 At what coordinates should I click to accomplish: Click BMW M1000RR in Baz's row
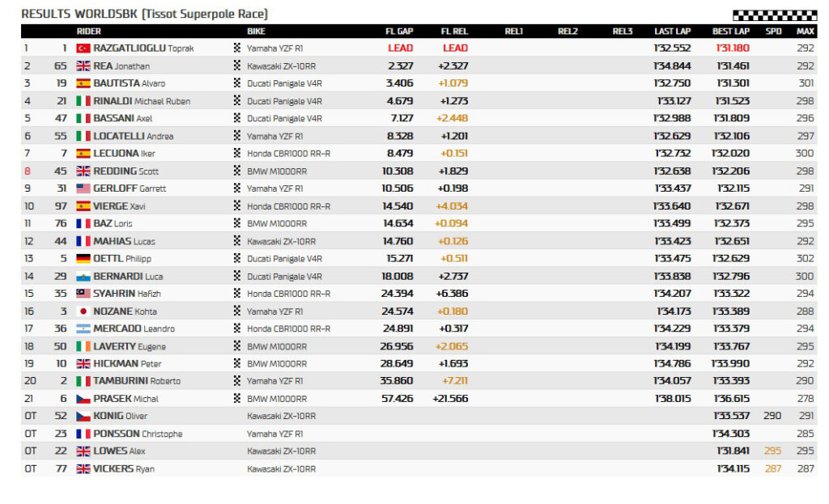pos(277,223)
